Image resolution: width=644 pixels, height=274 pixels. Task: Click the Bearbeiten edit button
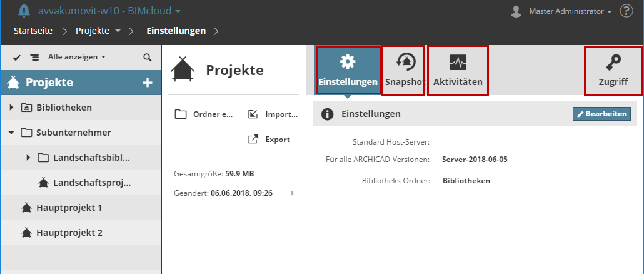[x=601, y=114]
